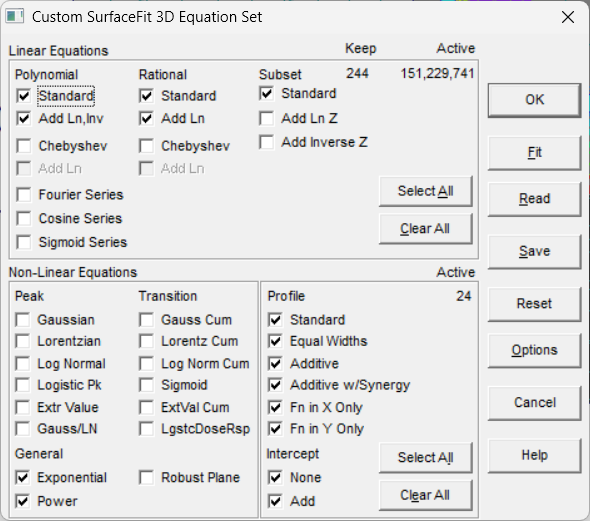Enable the Gaussian peak equation
590x521 pixels.
pos(23,320)
